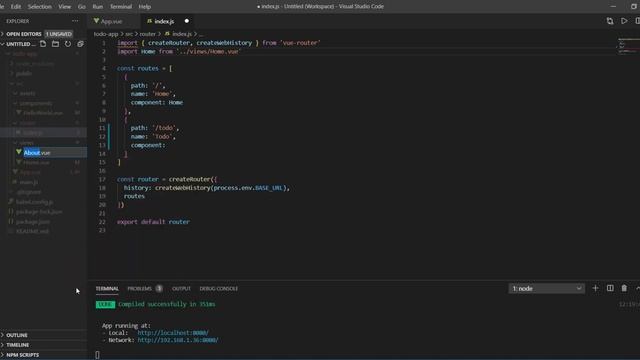Click the '1 UNSAVED' badge in Open Editors

59,34
